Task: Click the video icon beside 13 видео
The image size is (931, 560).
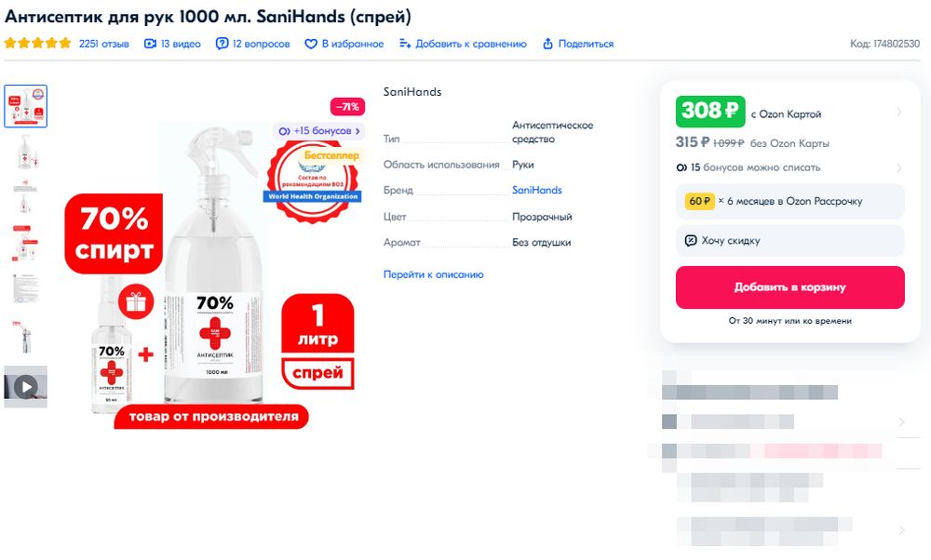Action: 150,44
